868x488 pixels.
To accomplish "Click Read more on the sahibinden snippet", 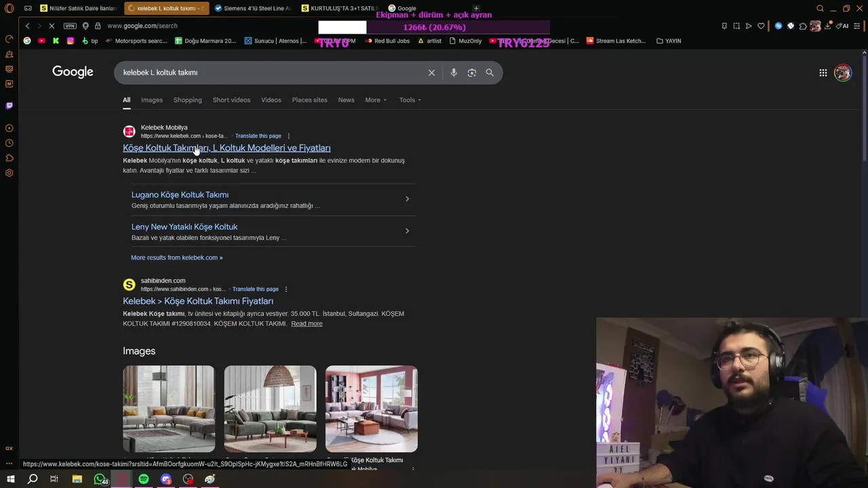I will [x=307, y=323].
